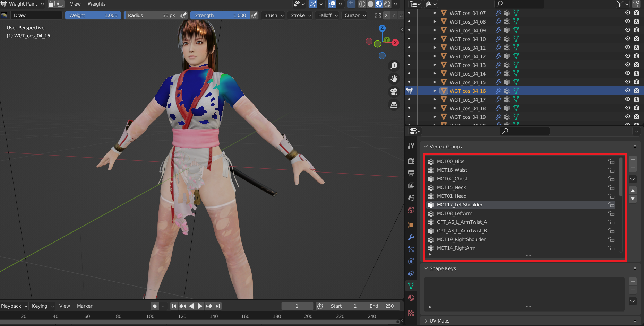
Task: Open the Playback dropdown in timeline
Action: [x=14, y=306]
